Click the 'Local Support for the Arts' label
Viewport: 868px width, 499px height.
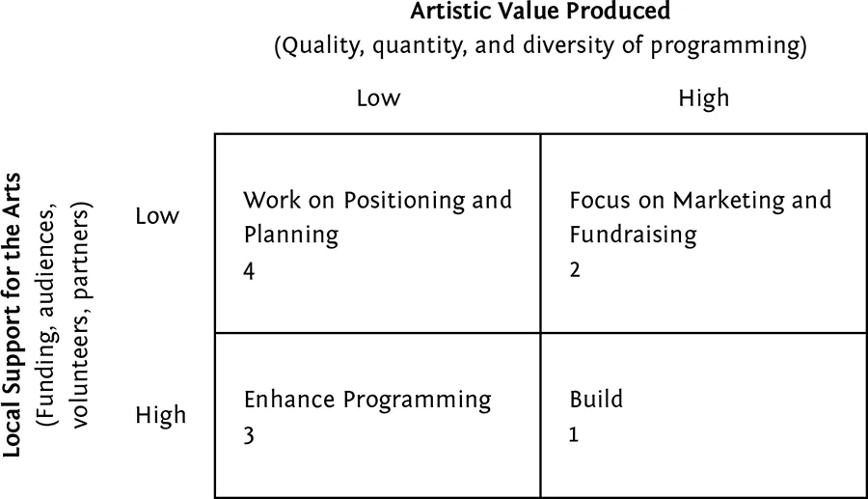14,314
